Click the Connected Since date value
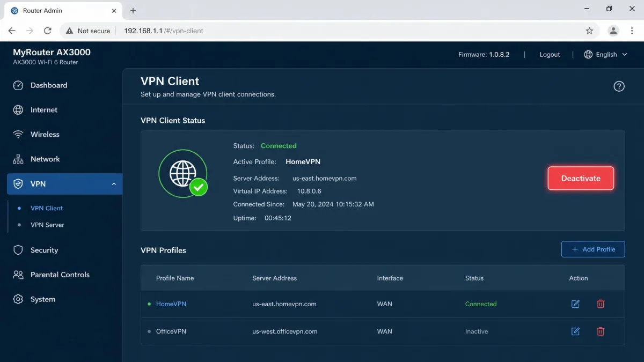 tap(333, 204)
